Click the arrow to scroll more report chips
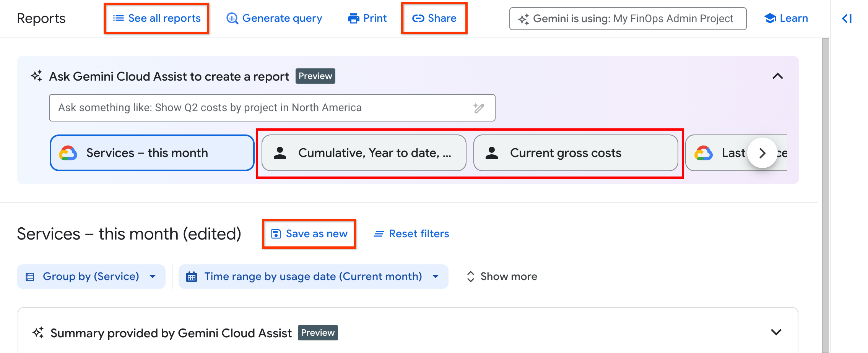Screen dimensions: 868x353 762,153
